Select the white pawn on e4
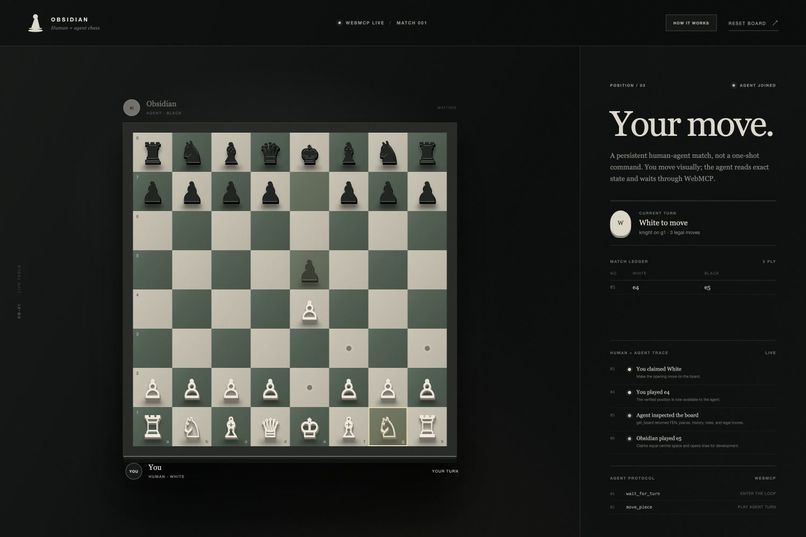The image size is (806, 537). [x=309, y=309]
